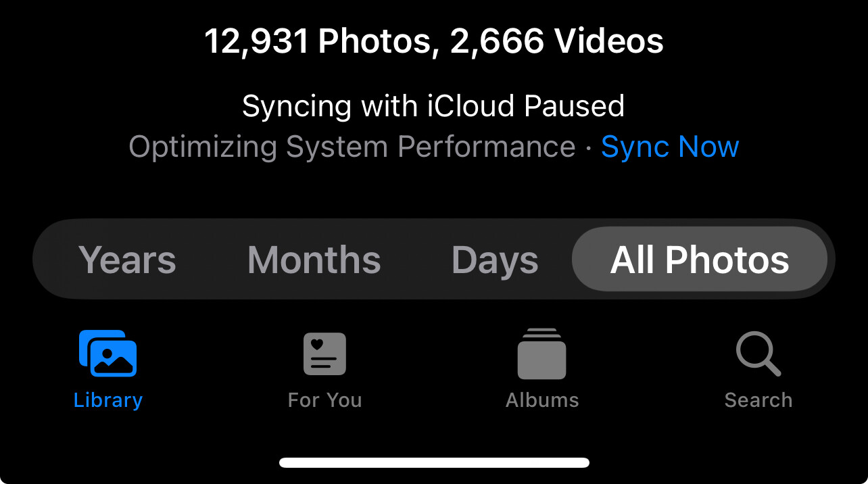Click the blue photos Library icon
The height and width of the screenshot is (484, 868).
108,352
